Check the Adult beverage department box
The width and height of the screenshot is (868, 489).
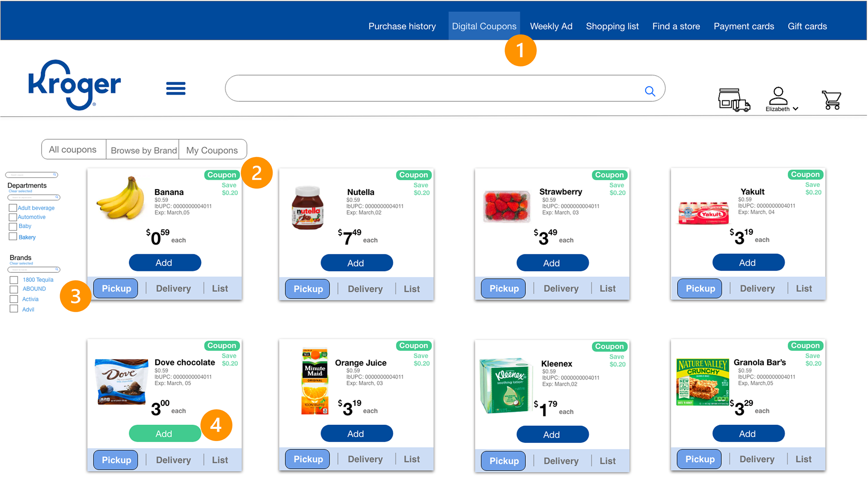[13, 208]
